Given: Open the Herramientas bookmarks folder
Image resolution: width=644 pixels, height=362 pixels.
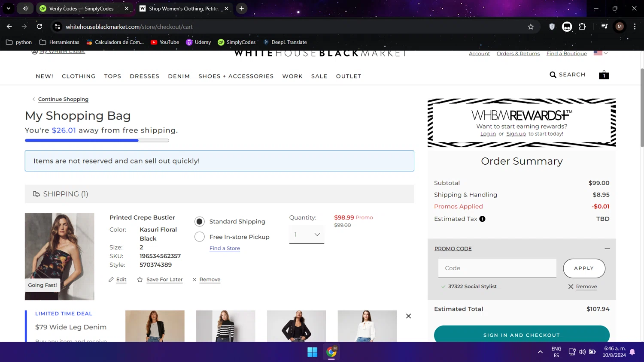Looking at the screenshot, I should pos(59,42).
